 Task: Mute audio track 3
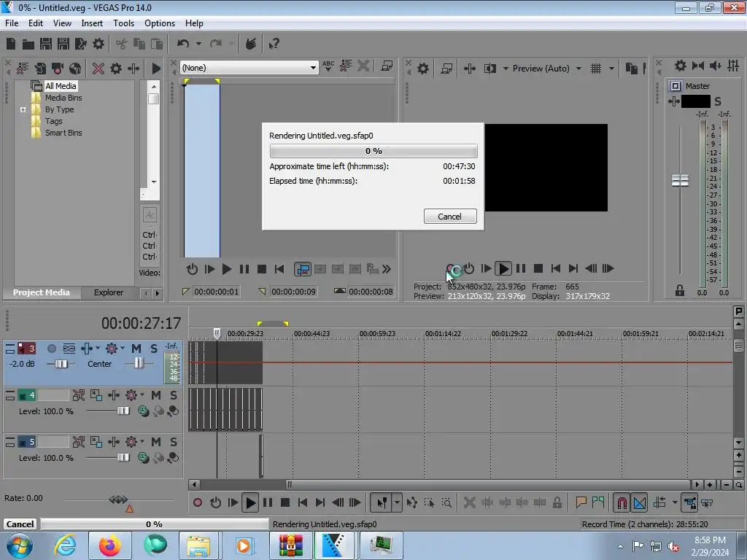[136, 349]
